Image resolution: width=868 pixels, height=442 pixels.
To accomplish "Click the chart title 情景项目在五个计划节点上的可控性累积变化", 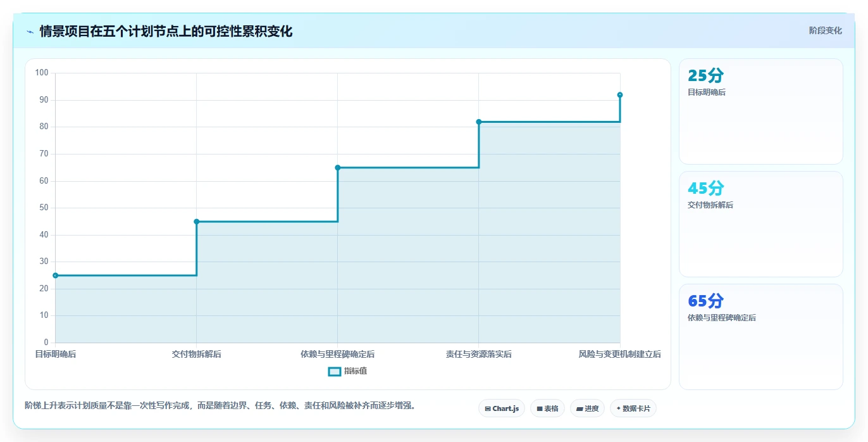I will tap(166, 32).
